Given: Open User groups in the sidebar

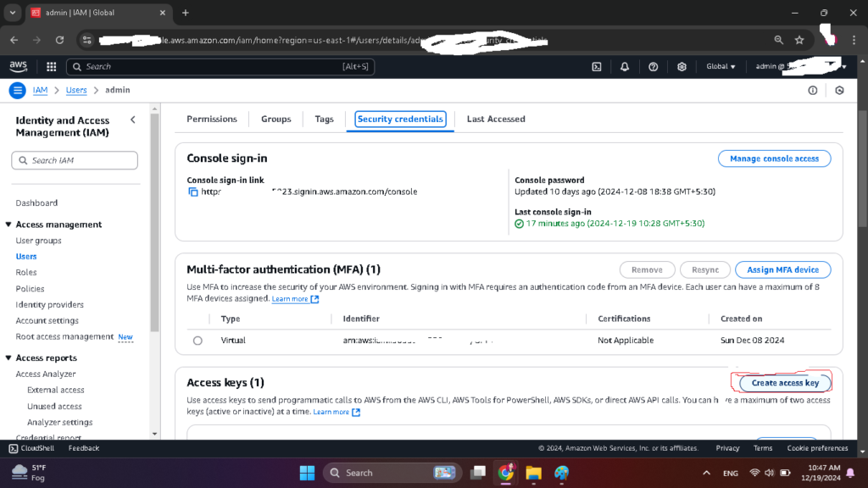Looking at the screenshot, I should (39, 241).
